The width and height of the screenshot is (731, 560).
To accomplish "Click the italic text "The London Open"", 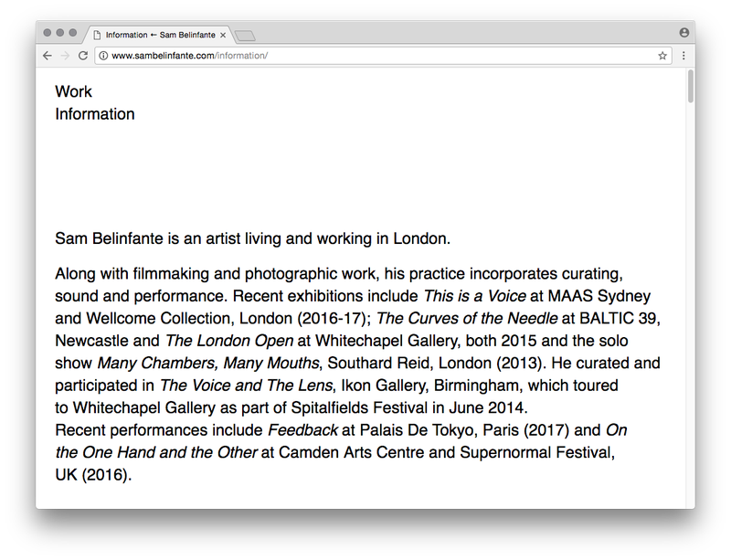I will click(229, 341).
